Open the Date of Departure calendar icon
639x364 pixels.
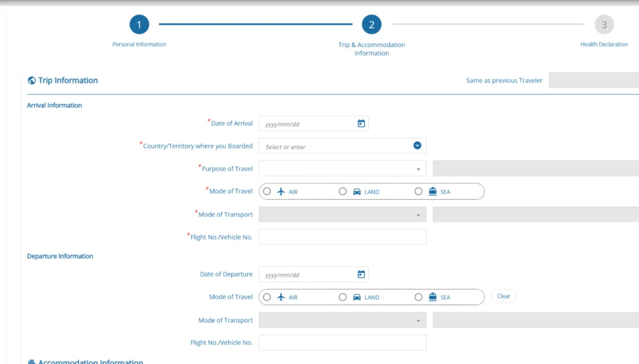361,275
